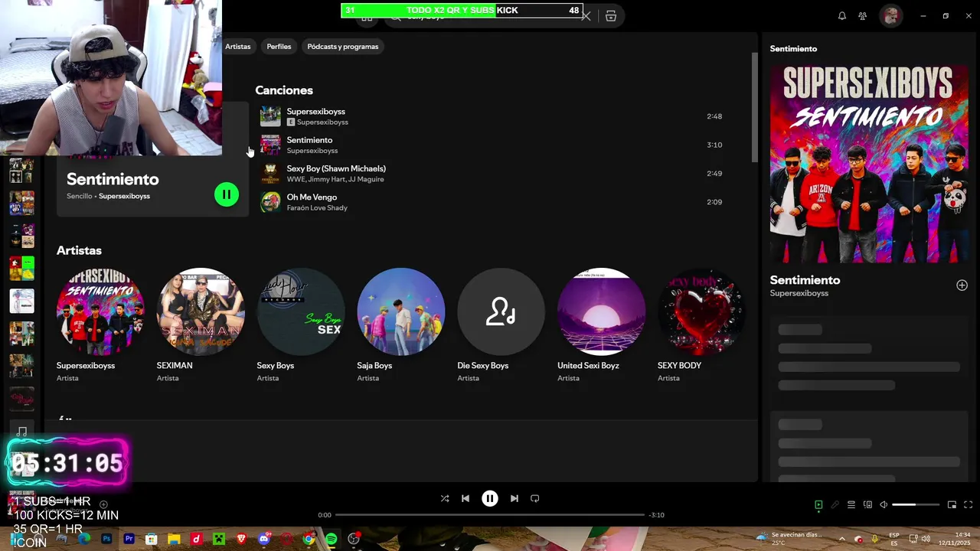This screenshot has width=980, height=551.
Task: Open the mini player icon
Action: [952, 505]
